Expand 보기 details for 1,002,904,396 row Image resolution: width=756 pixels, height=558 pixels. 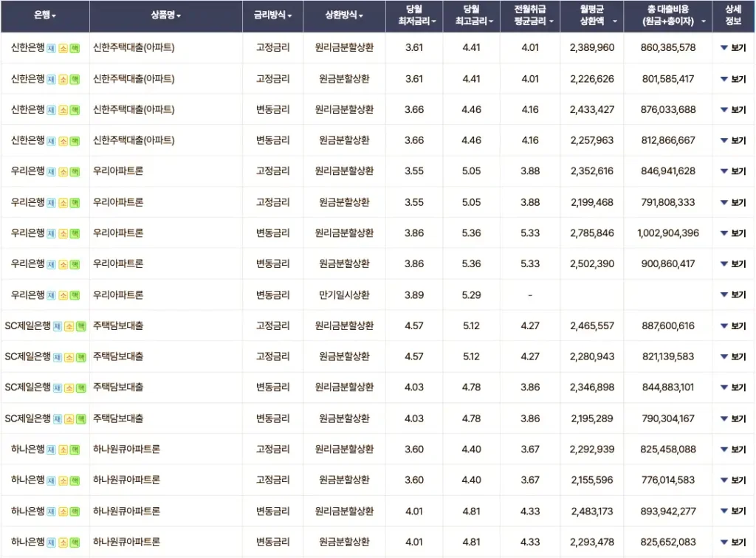pyautogui.click(x=733, y=233)
